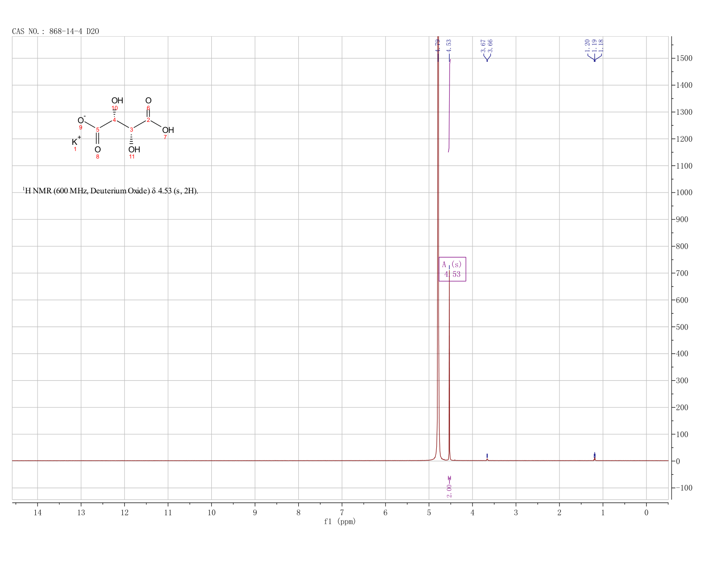Viewport: 728px width, 563px height.
Task: Click x-axis tick label 14
Action: pos(38,512)
